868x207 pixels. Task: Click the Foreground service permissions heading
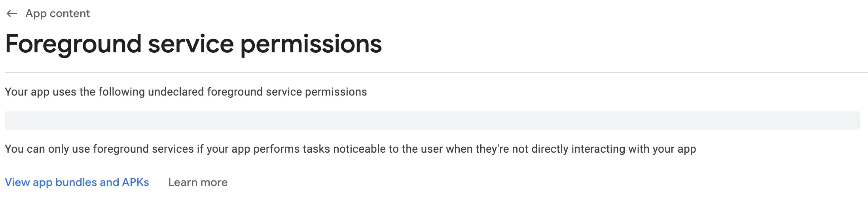click(x=193, y=44)
